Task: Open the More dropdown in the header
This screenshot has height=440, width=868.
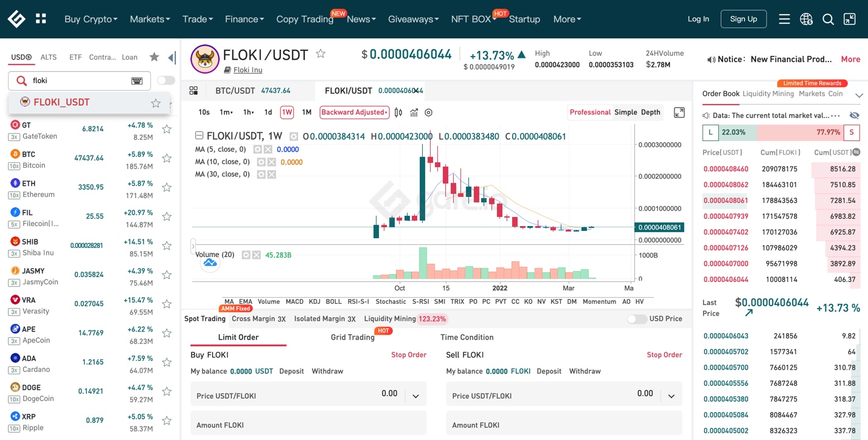Action: (568, 19)
